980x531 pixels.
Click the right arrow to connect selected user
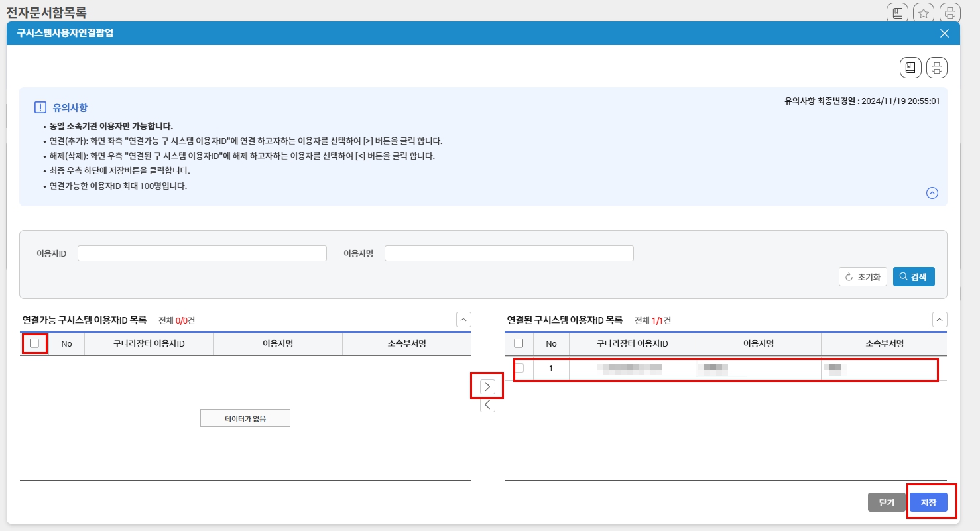point(487,386)
